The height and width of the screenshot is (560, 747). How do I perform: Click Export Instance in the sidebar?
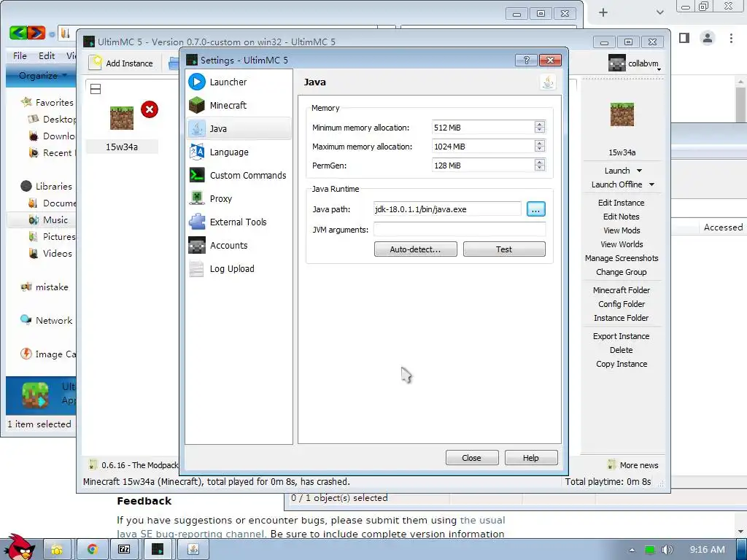click(622, 335)
